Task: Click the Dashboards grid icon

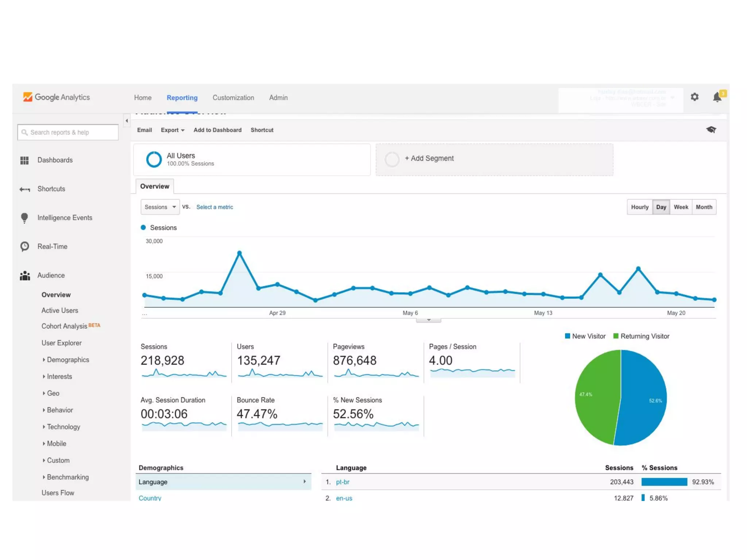Action: pos(24,160)
